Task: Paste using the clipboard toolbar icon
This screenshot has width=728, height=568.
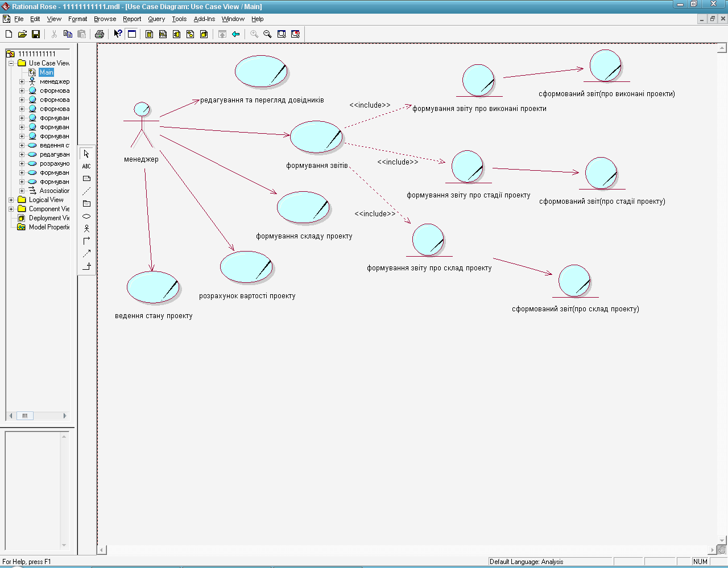Action: (81, 34)
